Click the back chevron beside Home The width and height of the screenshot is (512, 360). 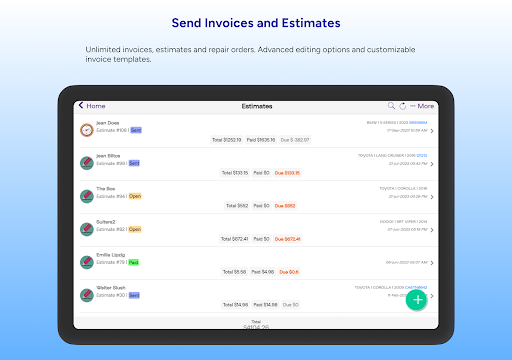coord(81,105)
